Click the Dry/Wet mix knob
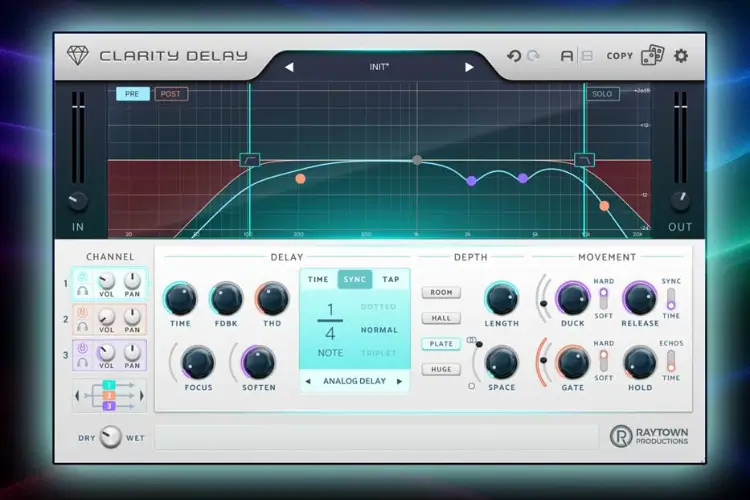Image resolution: width=750 pixels, height=500 pixels. coord(110,436)
